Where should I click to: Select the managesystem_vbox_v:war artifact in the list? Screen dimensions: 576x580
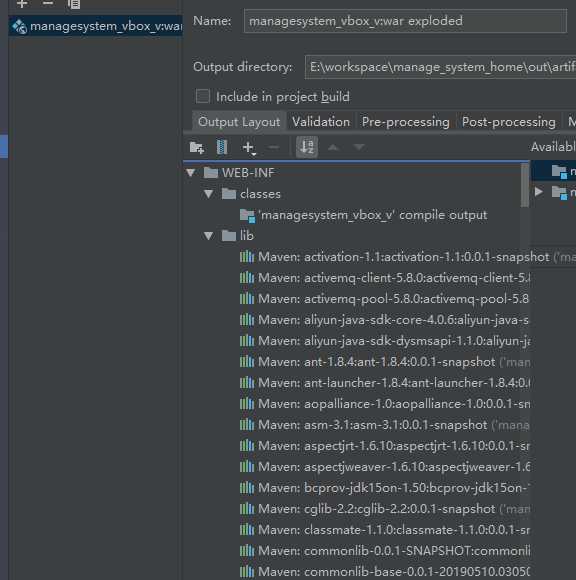pyautogui.click(x=95, y=26)
